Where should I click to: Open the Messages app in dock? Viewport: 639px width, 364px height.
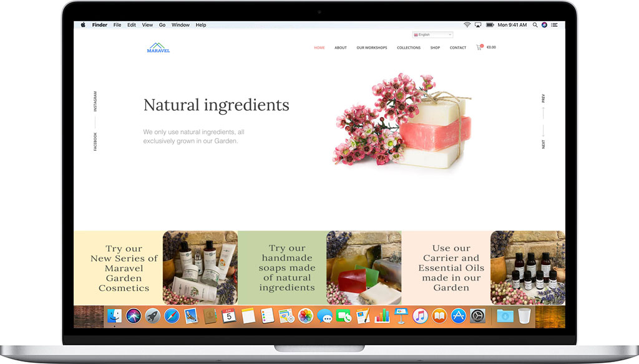pyautogui.click(x=324, y=316)
